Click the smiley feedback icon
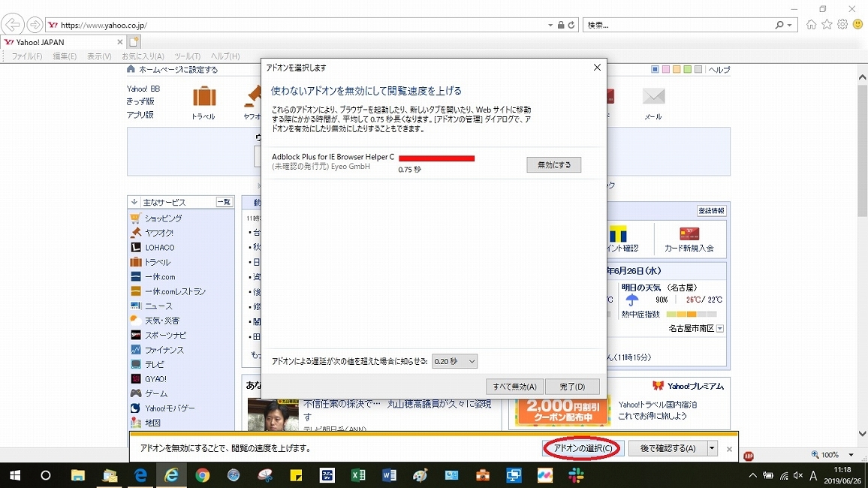This screenshot has height=488, width=868. 858,24
